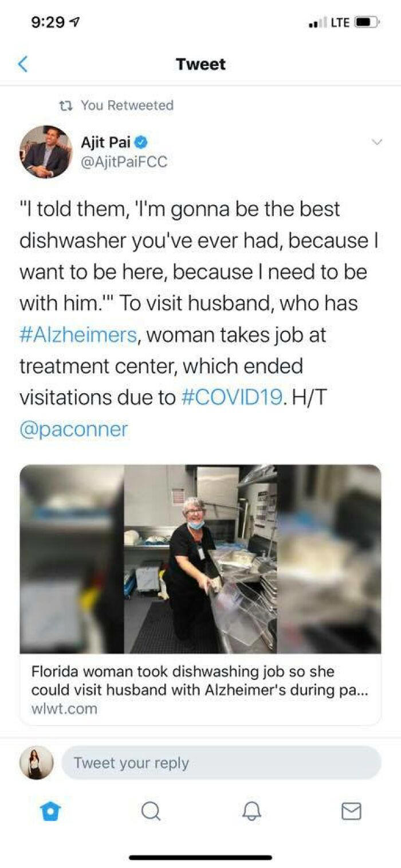The image size is (401, 868).
Task: Open the Home tab icon
Action: (50, 811)
